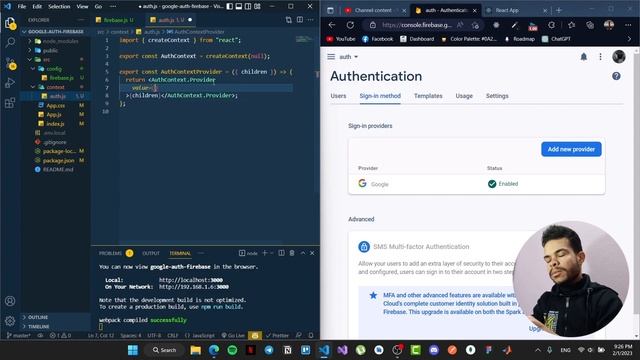640x360 pixels.
Task: Open index.js in the Explorer tree
Action: (56, 124)
